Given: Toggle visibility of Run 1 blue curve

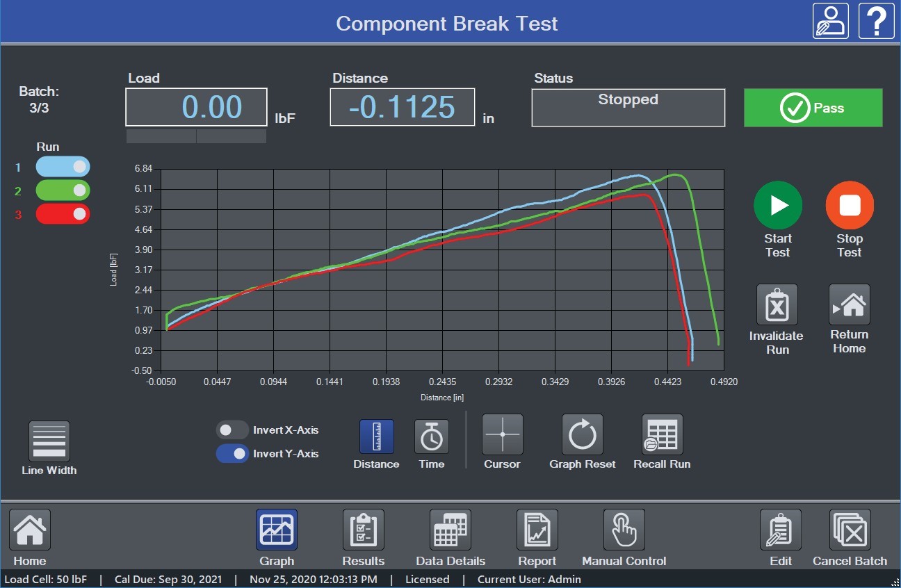Looking at the screenshot, I should click(x=63, y=167).
